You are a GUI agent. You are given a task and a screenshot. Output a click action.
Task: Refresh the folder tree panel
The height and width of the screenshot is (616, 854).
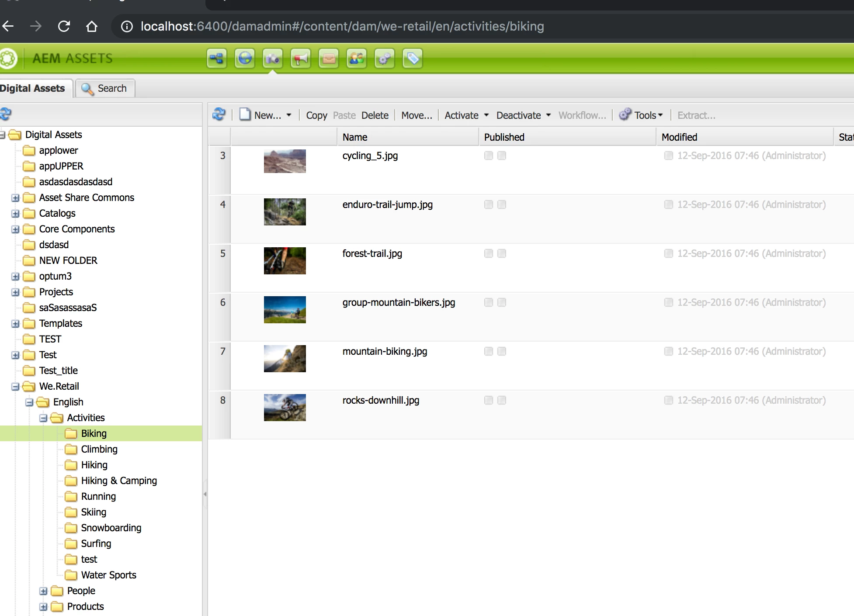pos(5,114)
